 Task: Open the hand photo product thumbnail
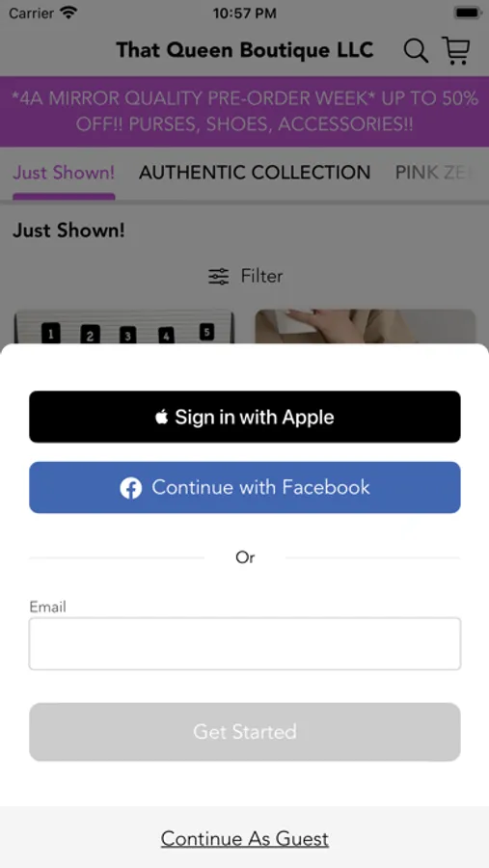coord(365,327)
